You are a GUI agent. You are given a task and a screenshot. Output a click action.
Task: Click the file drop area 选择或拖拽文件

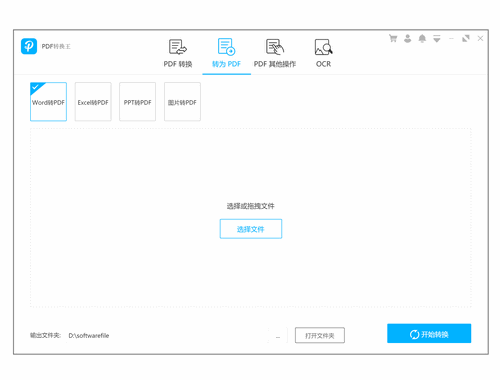251,206
